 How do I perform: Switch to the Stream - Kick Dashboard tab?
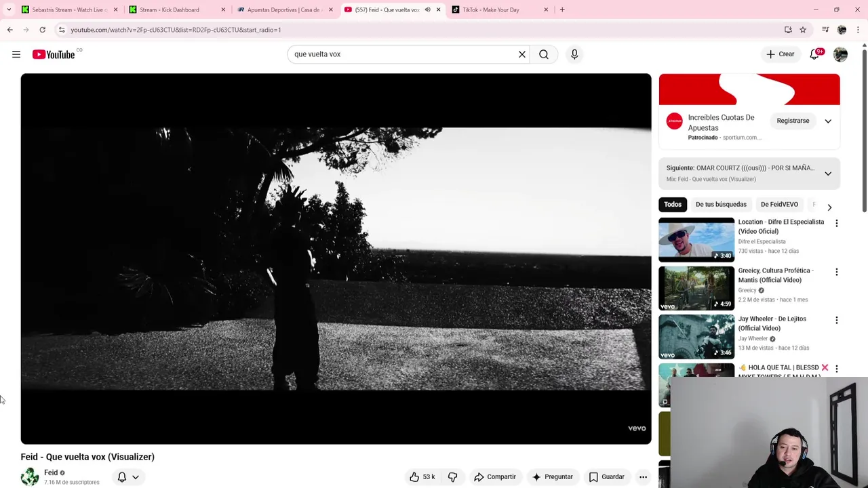[178, 9]
